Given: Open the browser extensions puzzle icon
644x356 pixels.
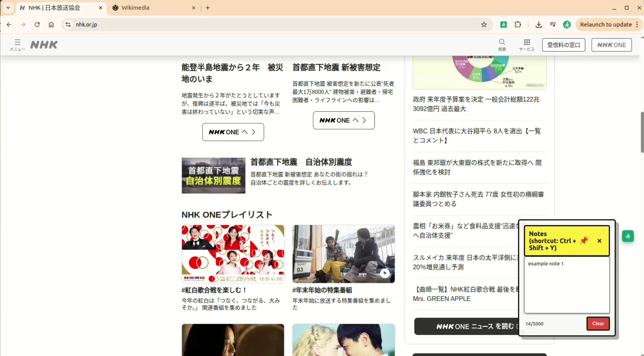Looking at the screenshot, I should (x=518, y=25).
